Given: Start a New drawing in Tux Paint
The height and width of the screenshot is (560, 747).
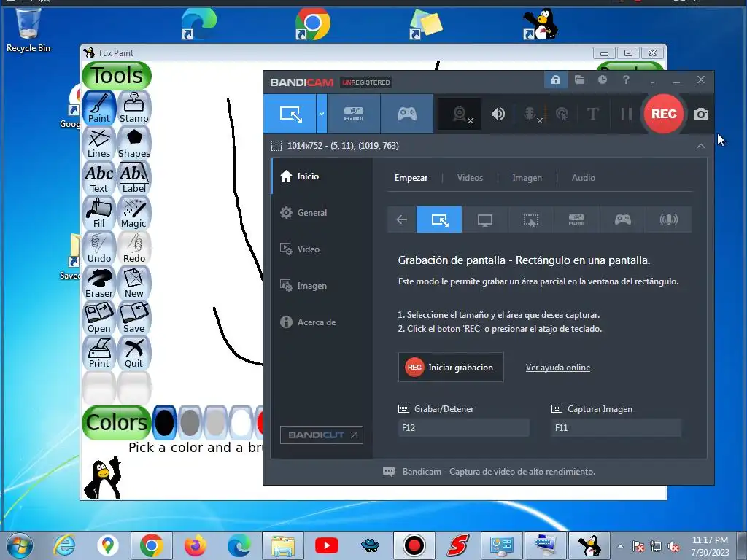Looking at the screenshot, I should 134,283.
